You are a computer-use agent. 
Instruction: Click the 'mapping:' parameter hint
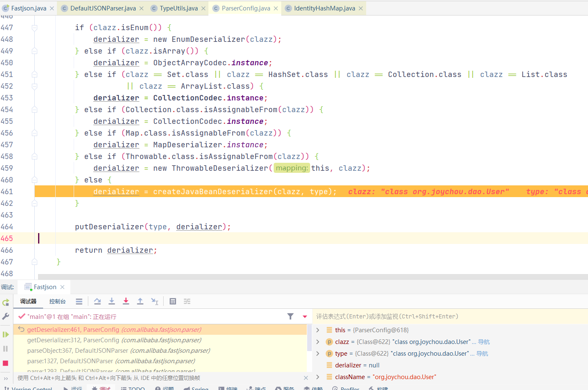pyautogui.click(x=292, y=168)
